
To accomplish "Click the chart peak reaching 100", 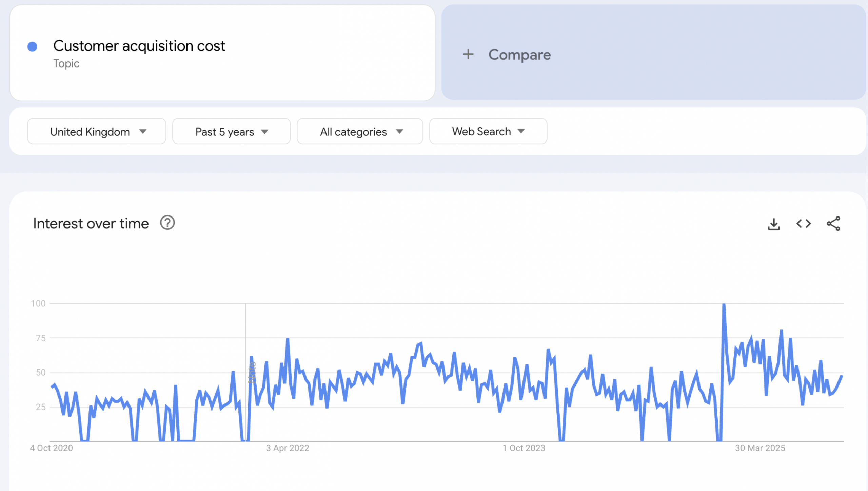I will (x=724, y=305).
